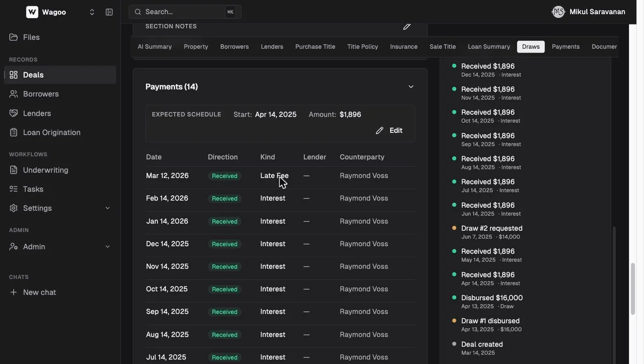
Task: Switch to Loan Summary tab
Action: click(x=489, y=46)
